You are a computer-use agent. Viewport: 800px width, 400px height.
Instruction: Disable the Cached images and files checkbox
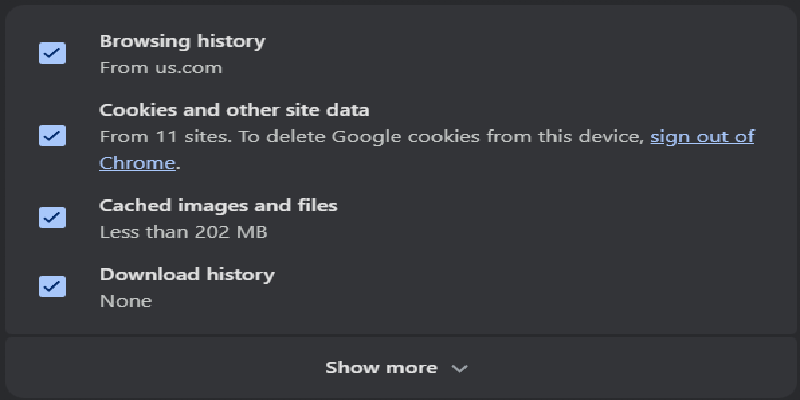52,217
